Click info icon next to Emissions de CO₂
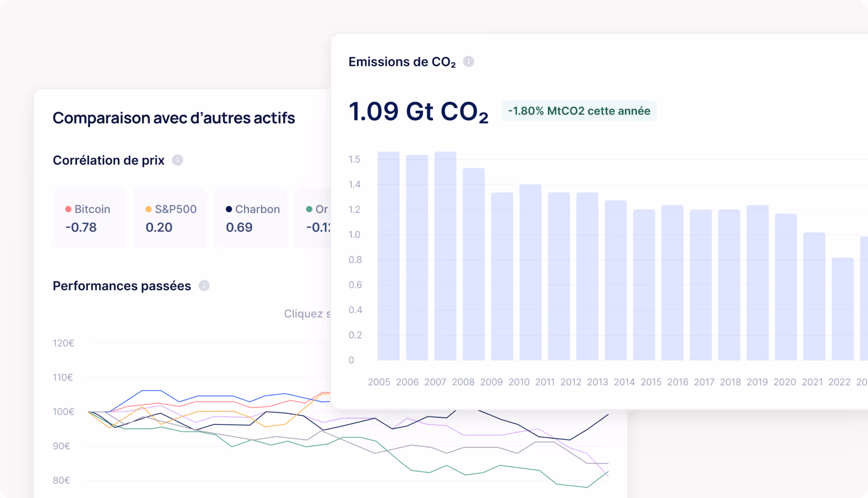Viewport: 868px width, 498px height. coord(468,62)
